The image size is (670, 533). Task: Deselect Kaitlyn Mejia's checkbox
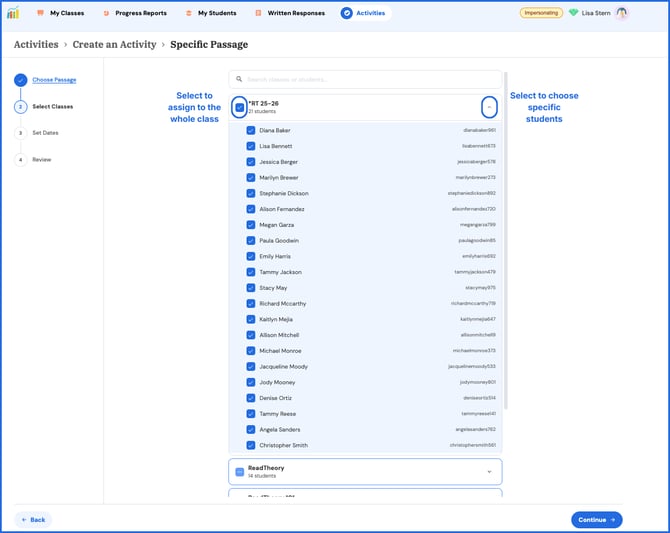pyautogui.click(x=251, y=319)
